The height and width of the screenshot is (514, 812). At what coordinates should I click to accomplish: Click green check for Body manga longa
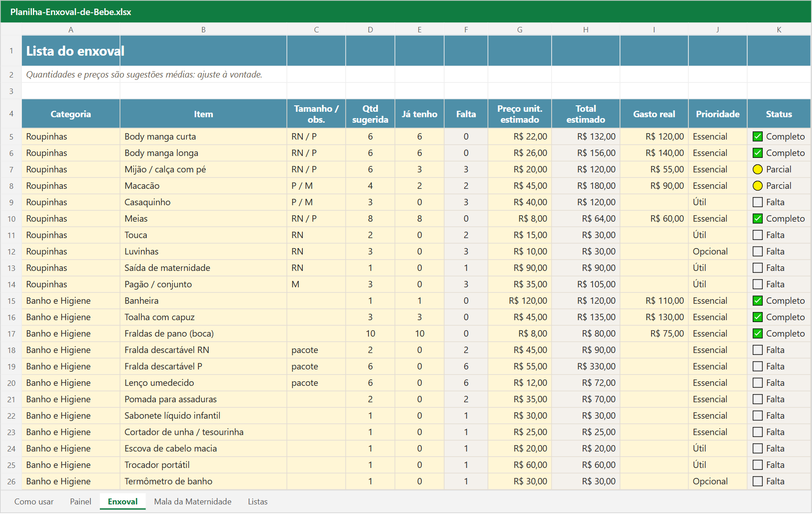click(x=757, y=153)
